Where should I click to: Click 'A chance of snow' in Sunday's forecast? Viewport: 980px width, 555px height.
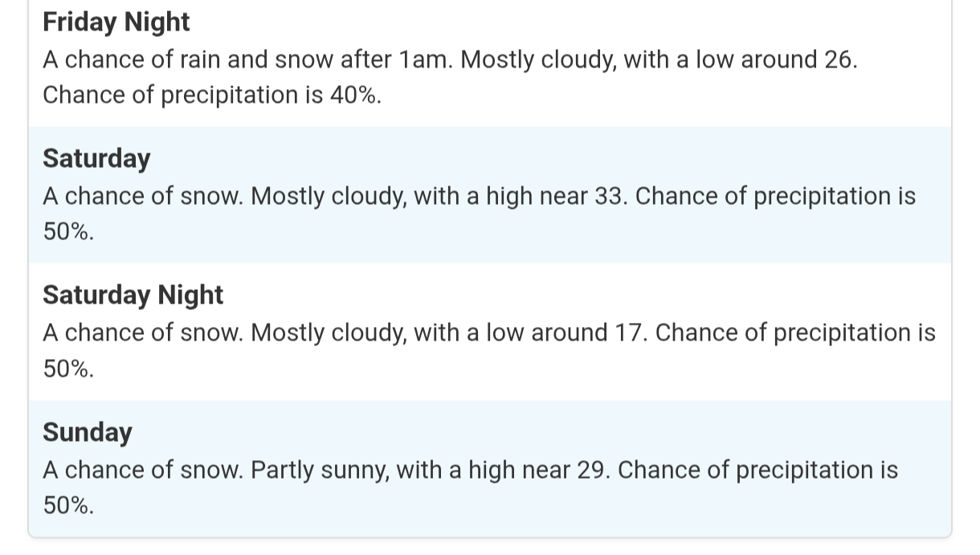point(142,470)
